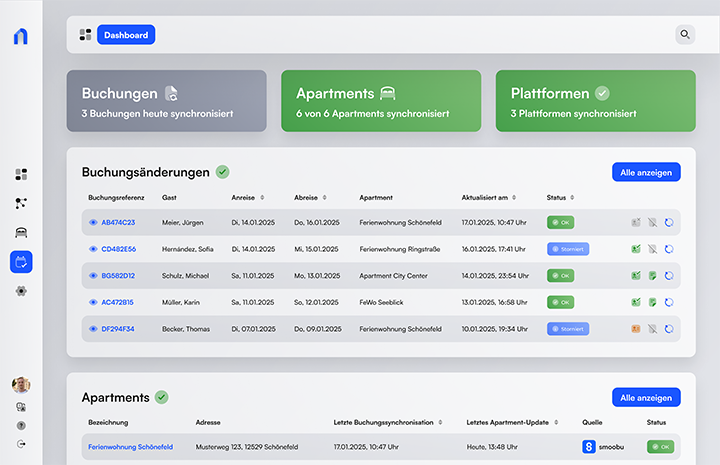The image size is (720, 465).
Task: Sort by Aktualisiert am column arrow
Action: [515, 197]
